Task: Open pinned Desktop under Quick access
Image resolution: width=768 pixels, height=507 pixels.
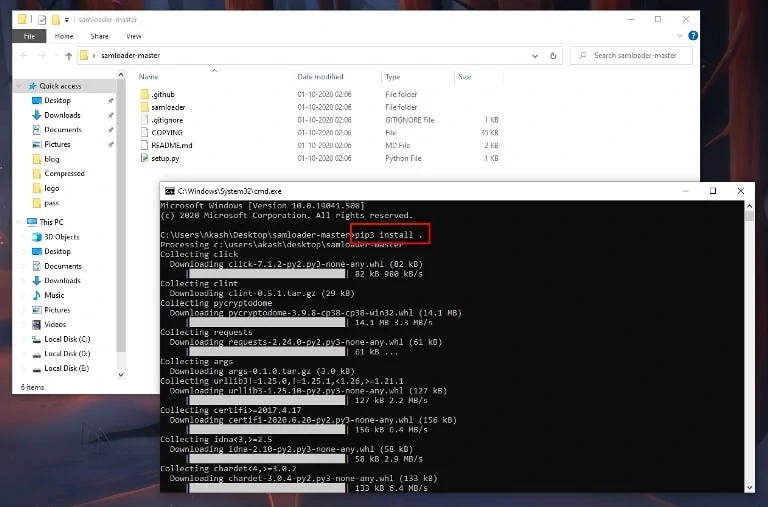Action: click(57, 100)
